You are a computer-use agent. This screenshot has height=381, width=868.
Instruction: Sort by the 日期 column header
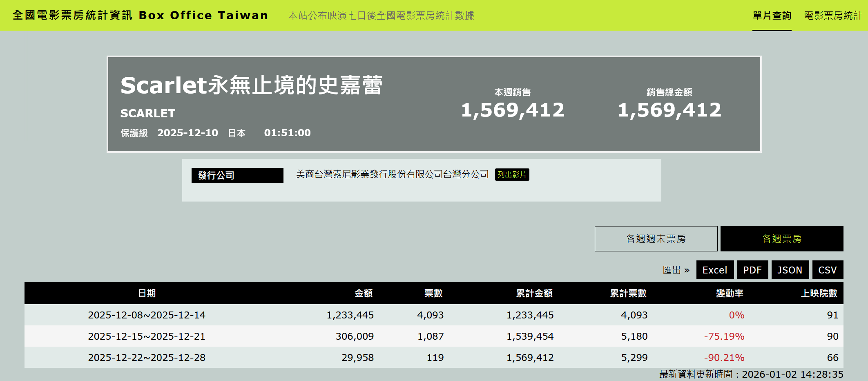[147, 293]
